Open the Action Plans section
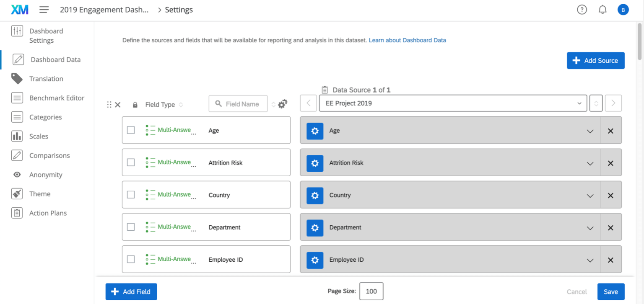 [17, 213]
